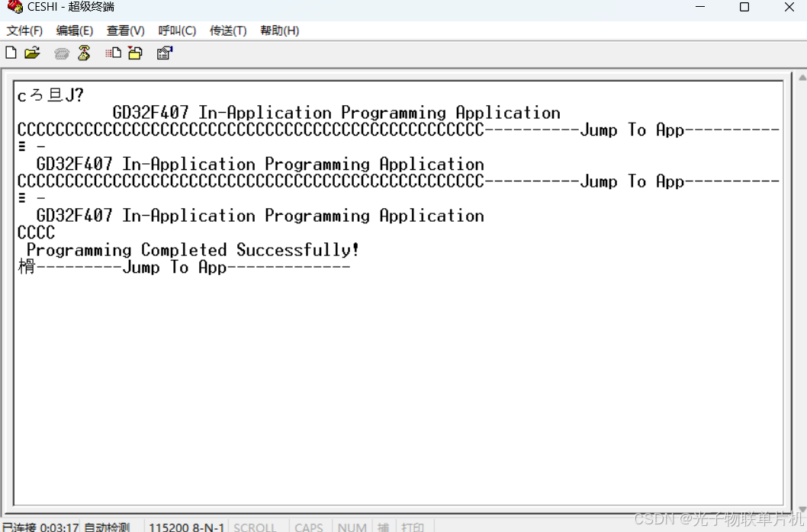The image size is (807, 532).
Task: Click the Call telephone toolbar icon
Action: (61, 53)
